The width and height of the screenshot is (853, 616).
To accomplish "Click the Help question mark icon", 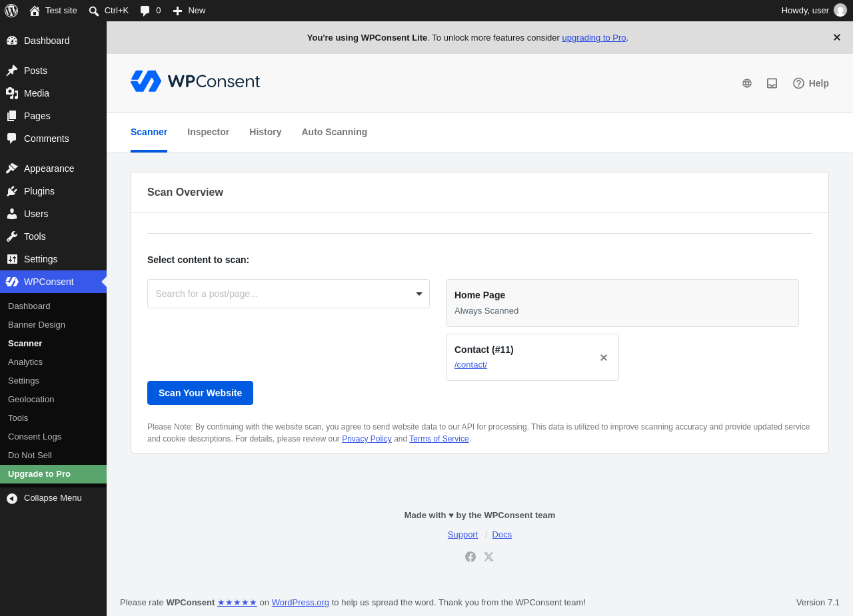I will (798, 83).
